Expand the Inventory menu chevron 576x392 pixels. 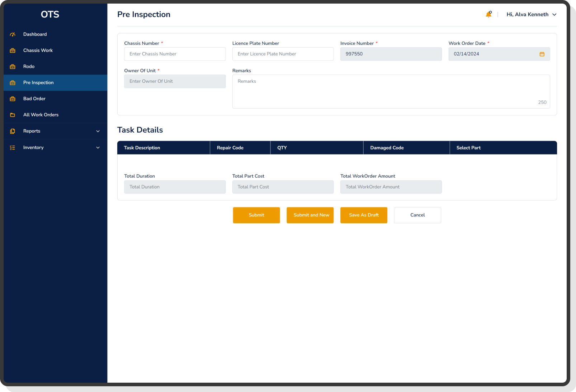[98, 147]
